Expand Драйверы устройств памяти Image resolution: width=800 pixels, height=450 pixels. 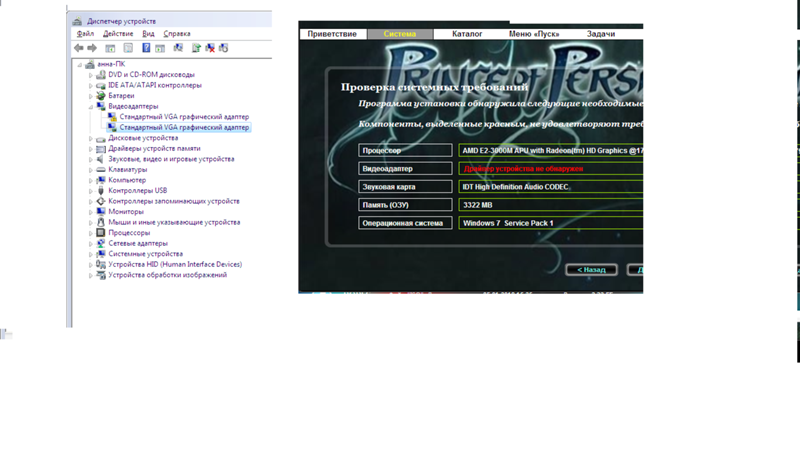91,149
